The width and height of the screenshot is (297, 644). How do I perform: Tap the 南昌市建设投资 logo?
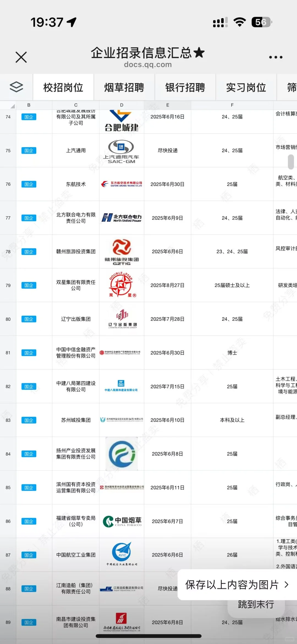coord(122,622)
